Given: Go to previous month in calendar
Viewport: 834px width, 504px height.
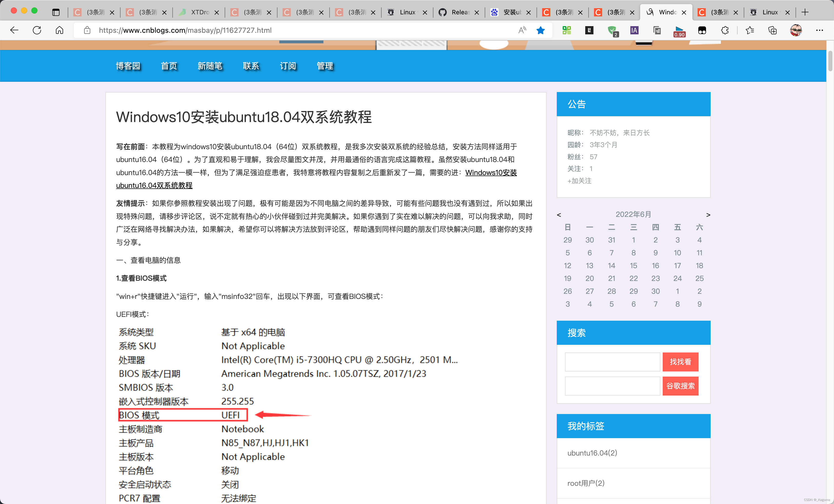Looking at the screenshot, I should pos(559,215).
